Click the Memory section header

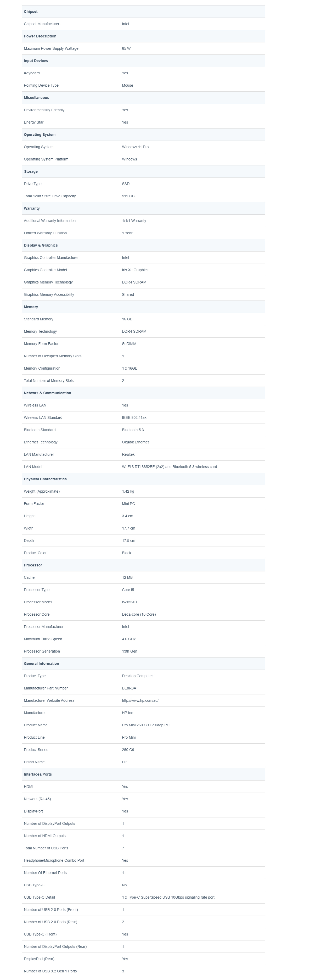[x=143, y=307]
